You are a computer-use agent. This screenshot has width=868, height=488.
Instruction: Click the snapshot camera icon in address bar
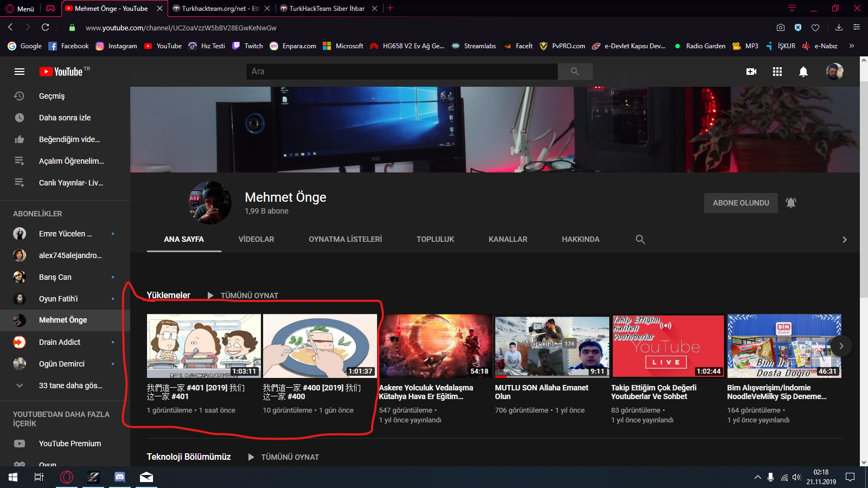point(780,28)
